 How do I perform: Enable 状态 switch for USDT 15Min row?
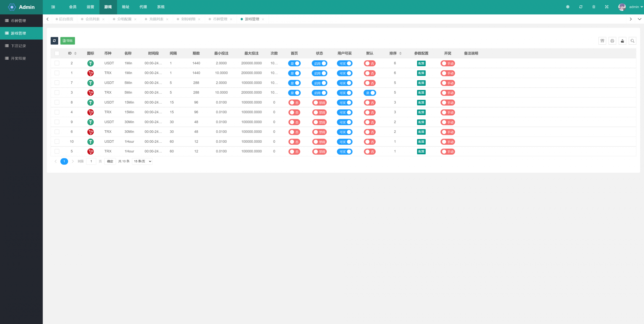(x=319, y=103)
